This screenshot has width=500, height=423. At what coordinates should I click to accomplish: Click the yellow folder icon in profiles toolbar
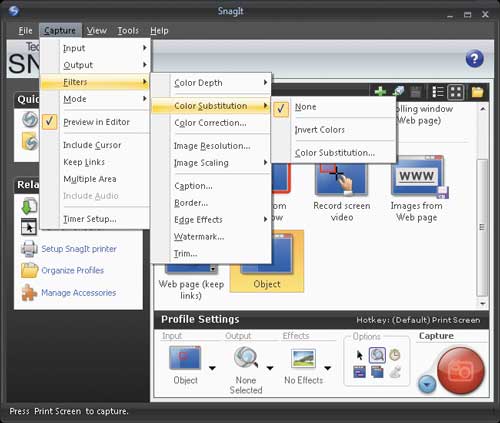pyautogui.click(x=477, y=92)
